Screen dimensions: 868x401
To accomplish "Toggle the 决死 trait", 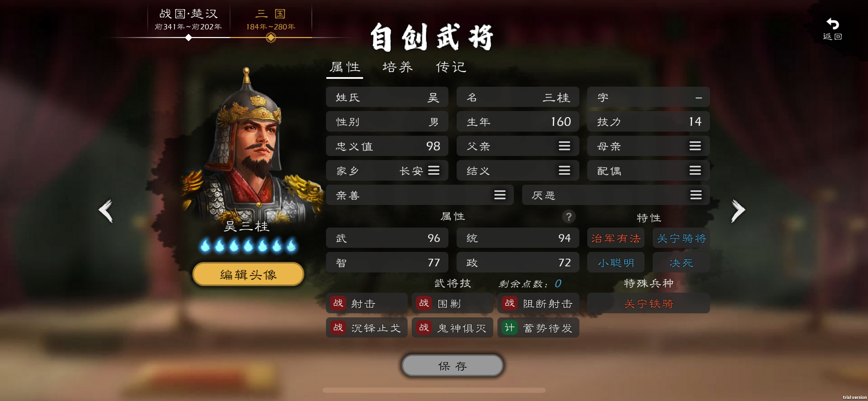I will [681, 263].
